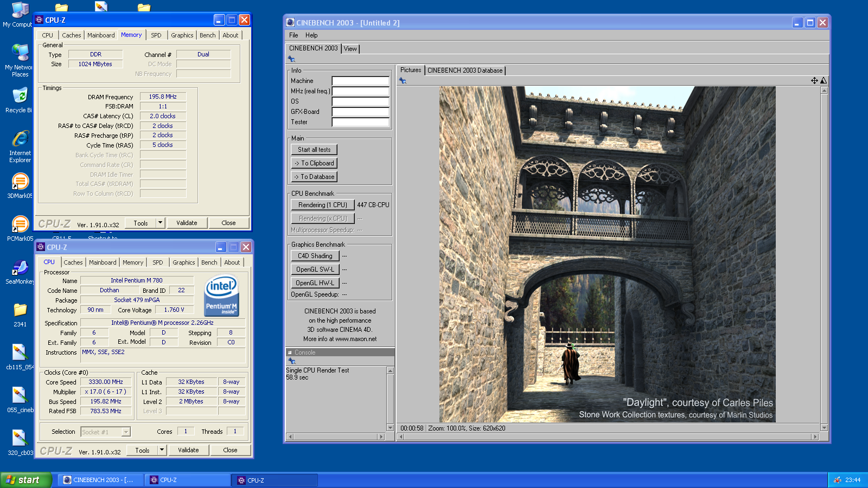The width and height of the screenshot is (868, 488).
Task: Run the OpenGL HW-L benchmark
Action: coord(315,283)
